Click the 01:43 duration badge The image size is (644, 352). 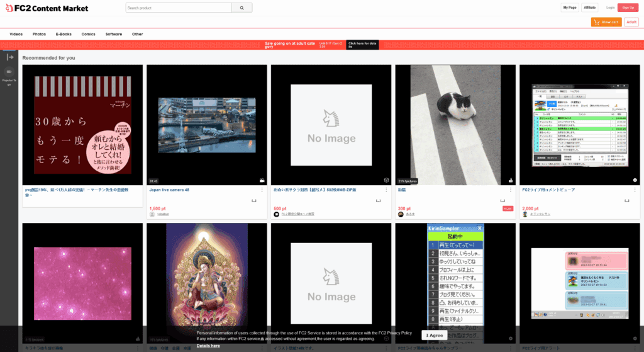coord(153,181)
